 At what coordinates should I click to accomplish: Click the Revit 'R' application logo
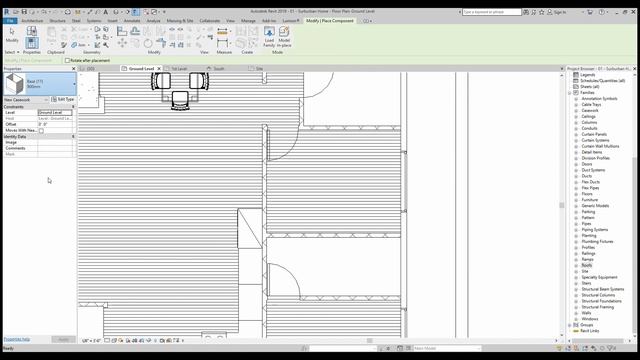point(7,12)
